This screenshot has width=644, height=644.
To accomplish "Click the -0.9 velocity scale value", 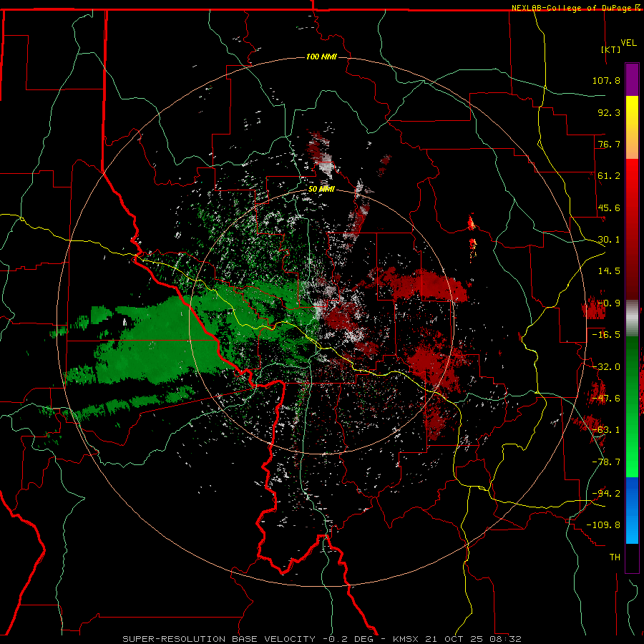I will coord(609,303).
